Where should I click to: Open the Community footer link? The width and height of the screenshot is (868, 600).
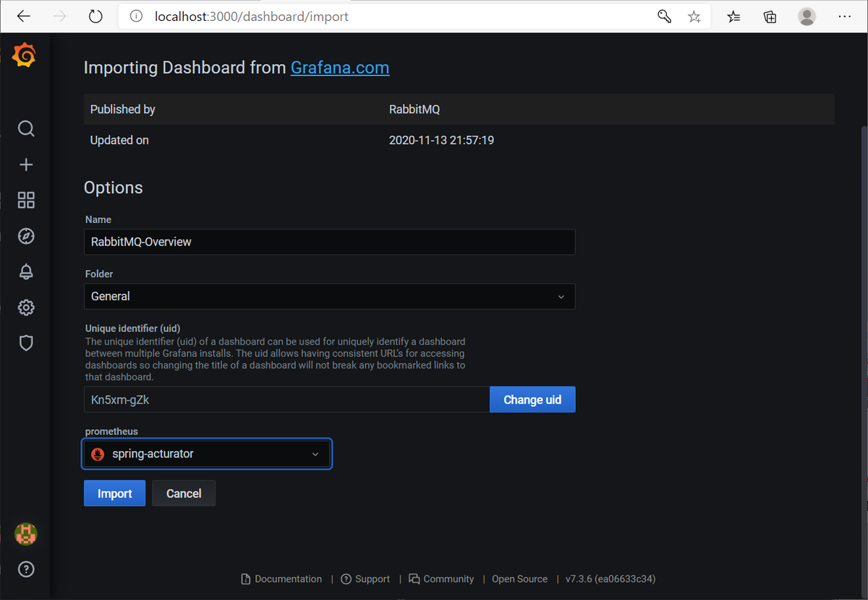click(x=441, y=579)
